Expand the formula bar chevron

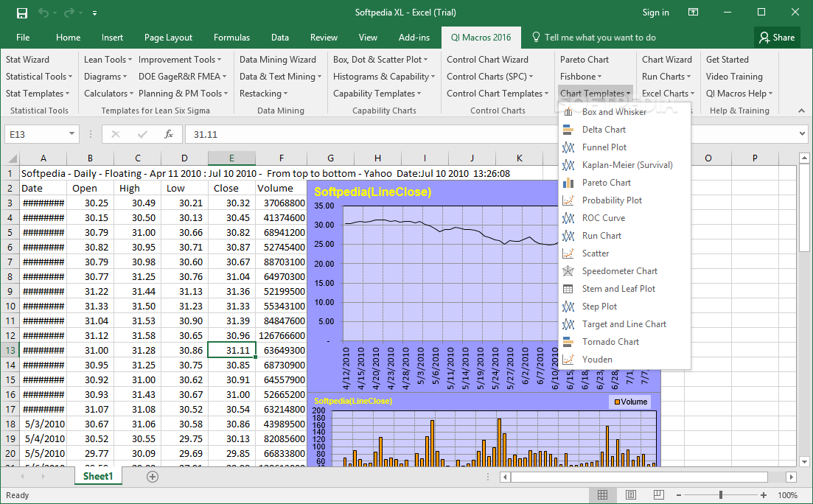click(803, 134)
